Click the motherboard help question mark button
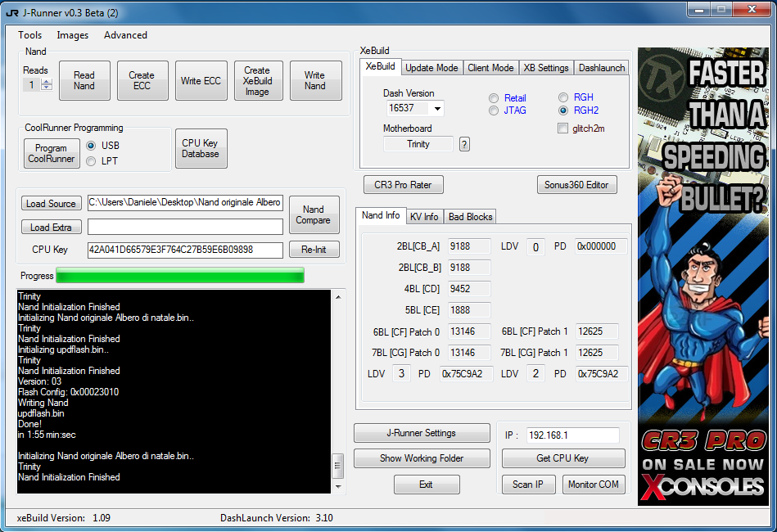 pyautogui.click(x=464, y=144)
